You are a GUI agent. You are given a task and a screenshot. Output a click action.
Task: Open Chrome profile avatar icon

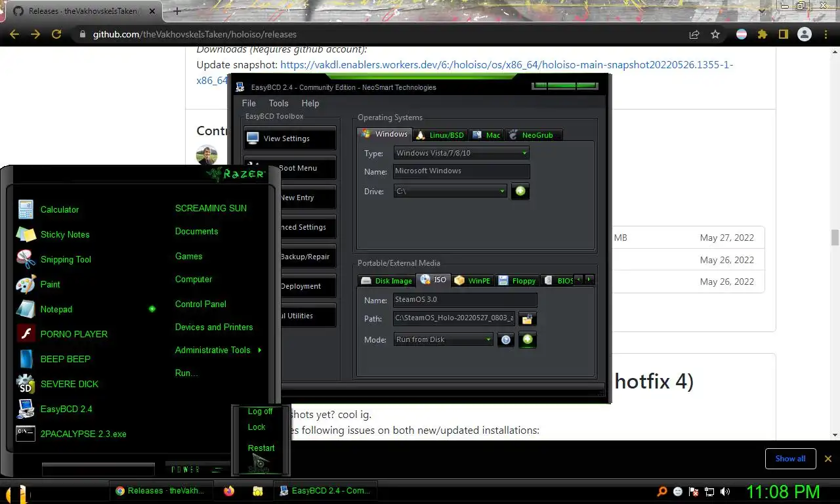click(805, 34)
